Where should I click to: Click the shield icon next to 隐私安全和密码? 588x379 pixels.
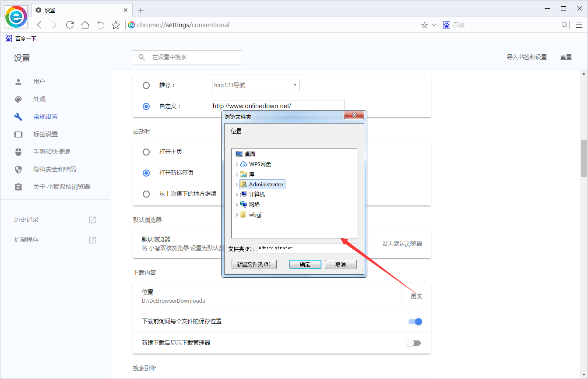click(18, 169)
